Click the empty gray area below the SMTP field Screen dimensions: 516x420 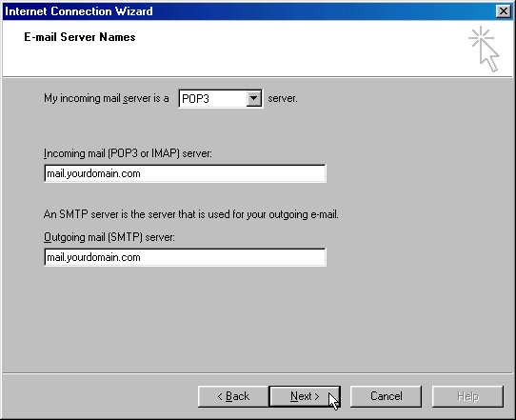click(x=258, y=318)
